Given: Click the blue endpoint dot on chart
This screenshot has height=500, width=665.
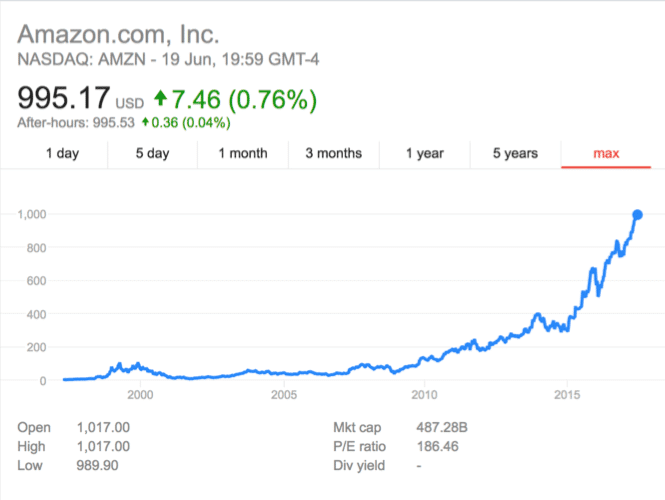Looking at the screenshot, I should [x=637, y=215].
